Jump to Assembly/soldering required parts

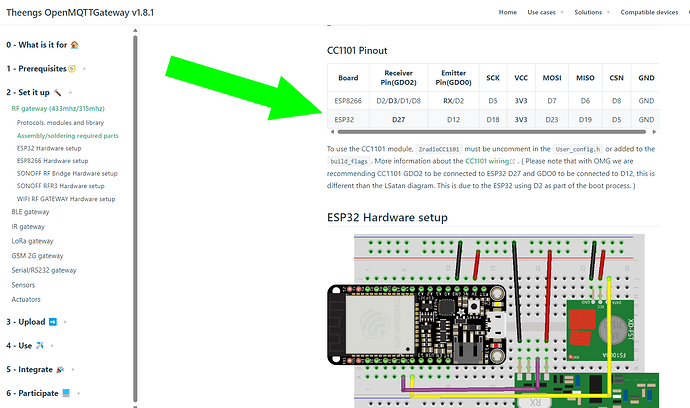pyautogui.click(x=68, y=136)
